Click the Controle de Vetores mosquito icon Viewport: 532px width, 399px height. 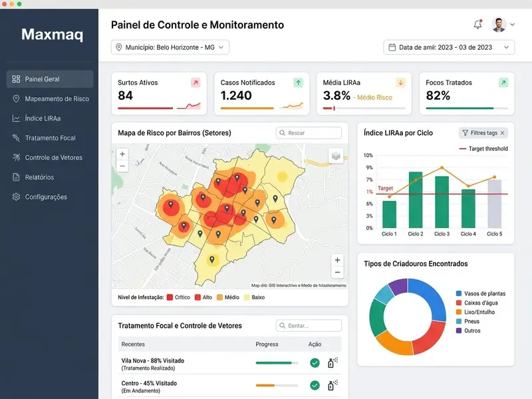pos(16,158)
